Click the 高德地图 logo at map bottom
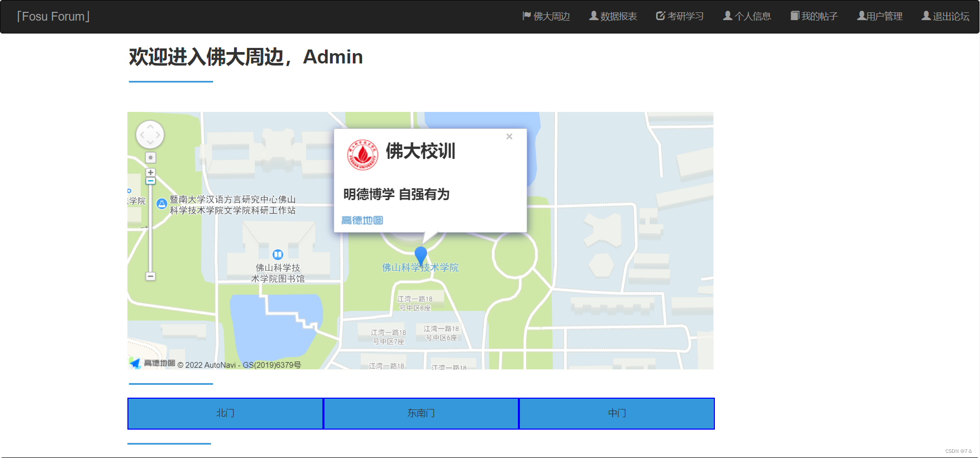This screenshot has width=980, height=458. pyautogui.click(x=152, y=363)
